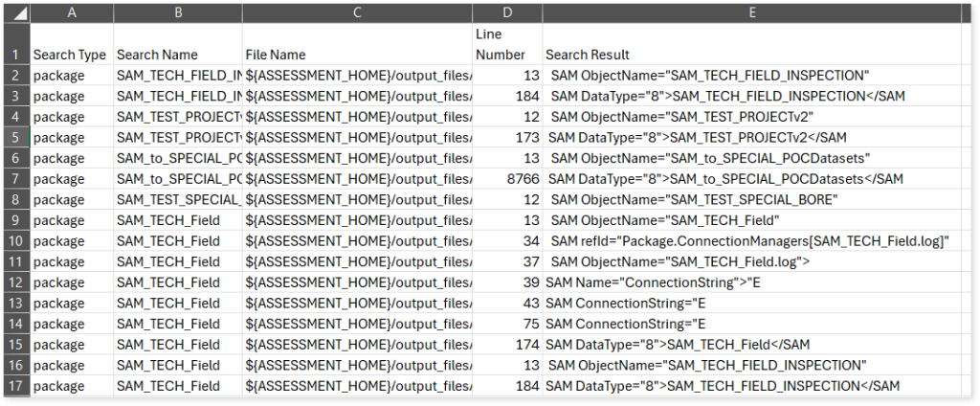980x406 pixels.
Task: Select the SAM_TEST_SPECIAL_BORE search result cell
Action: [753, 199]
